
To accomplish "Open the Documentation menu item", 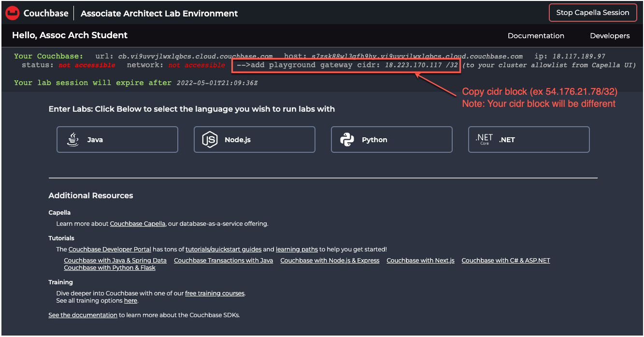I will (x=536, y=36).
